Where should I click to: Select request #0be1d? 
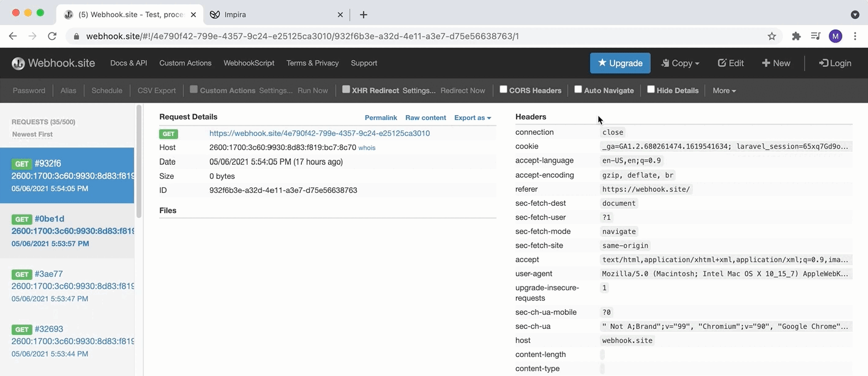pos(67,231)
